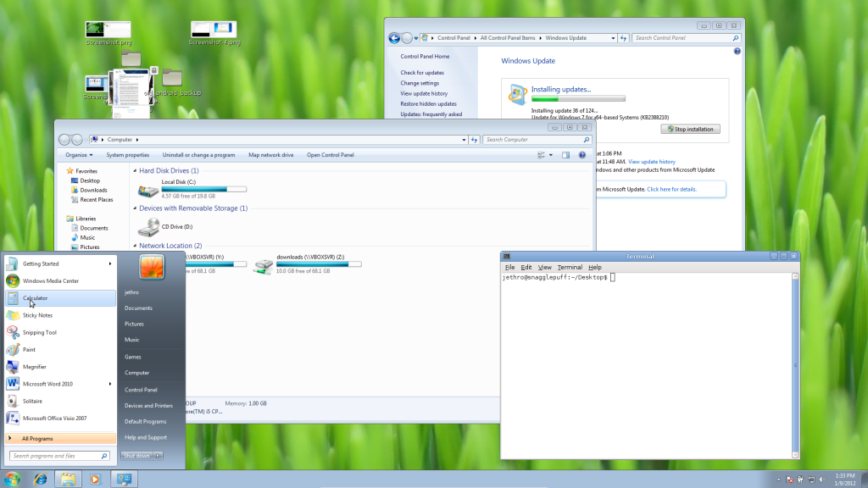This screenshot has height=488, width=868.
Task: Launch the Snipping Tool
Action: (x=60, y=332)
